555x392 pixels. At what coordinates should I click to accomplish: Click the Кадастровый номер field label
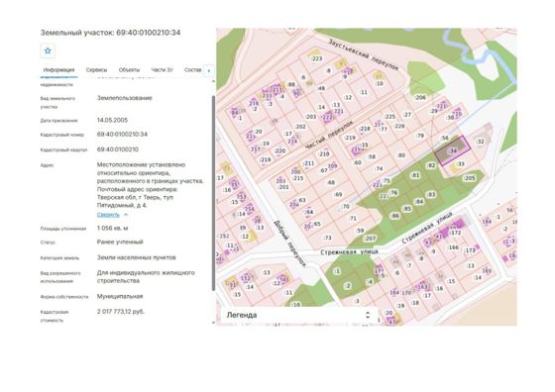(62, 135)
